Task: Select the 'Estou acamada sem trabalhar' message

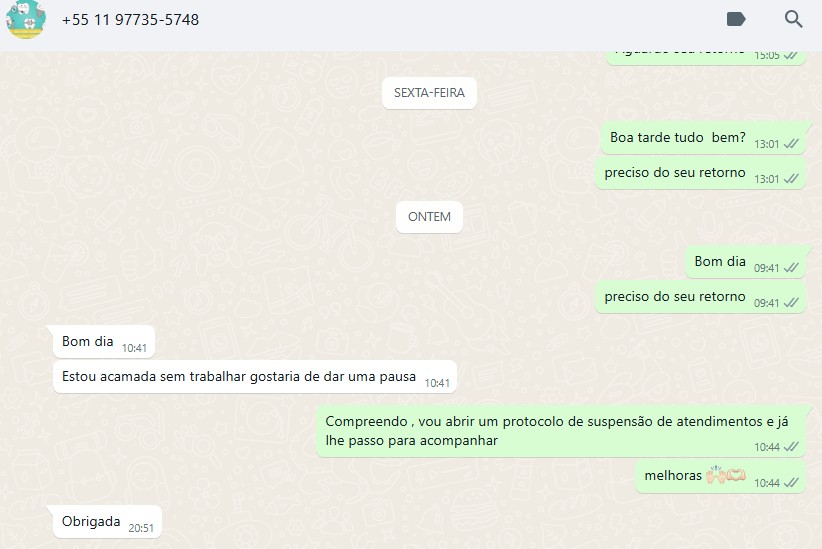Action: point(255,376)
